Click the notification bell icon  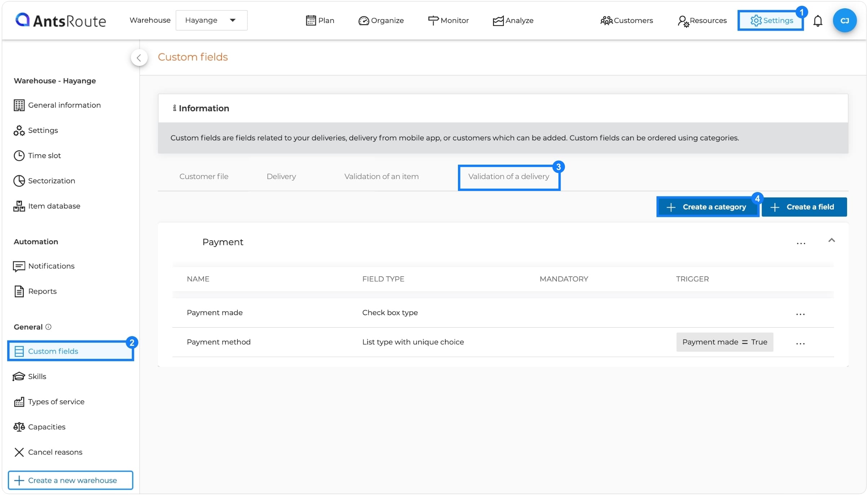pos(818,21)
